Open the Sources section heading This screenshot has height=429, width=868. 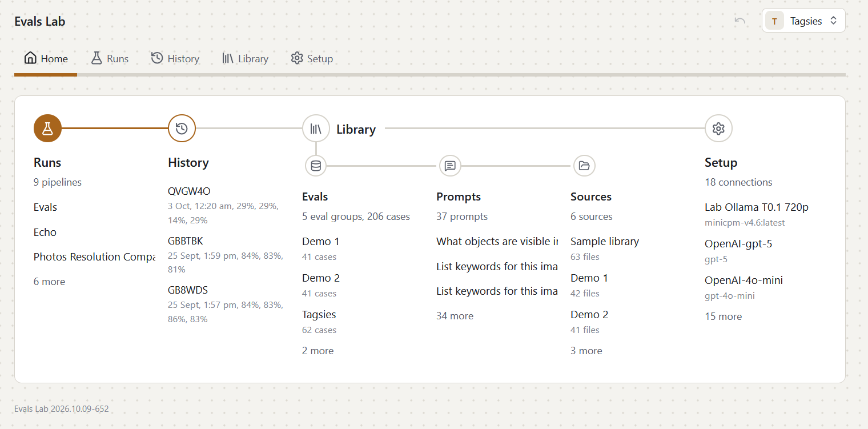pos(591,197)
